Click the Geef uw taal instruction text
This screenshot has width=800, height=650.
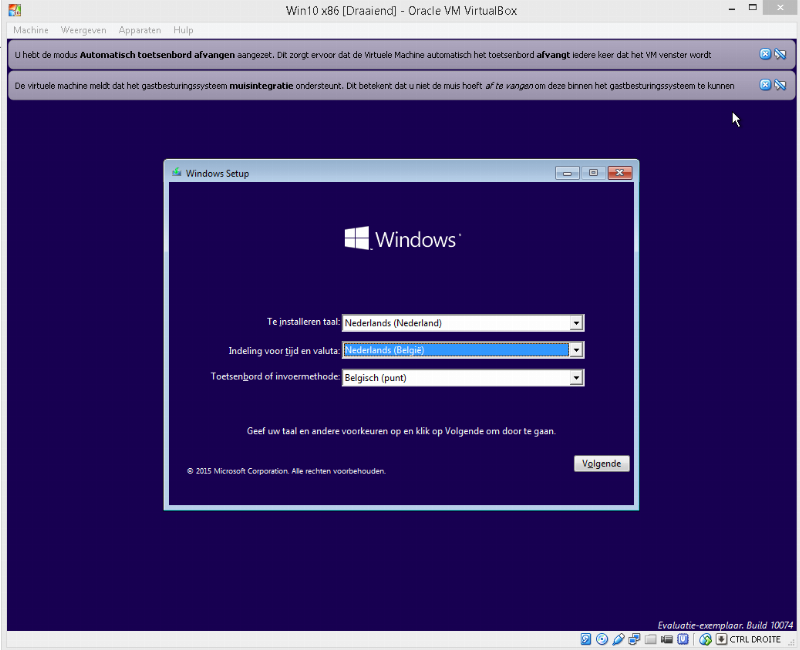[401, 431]
